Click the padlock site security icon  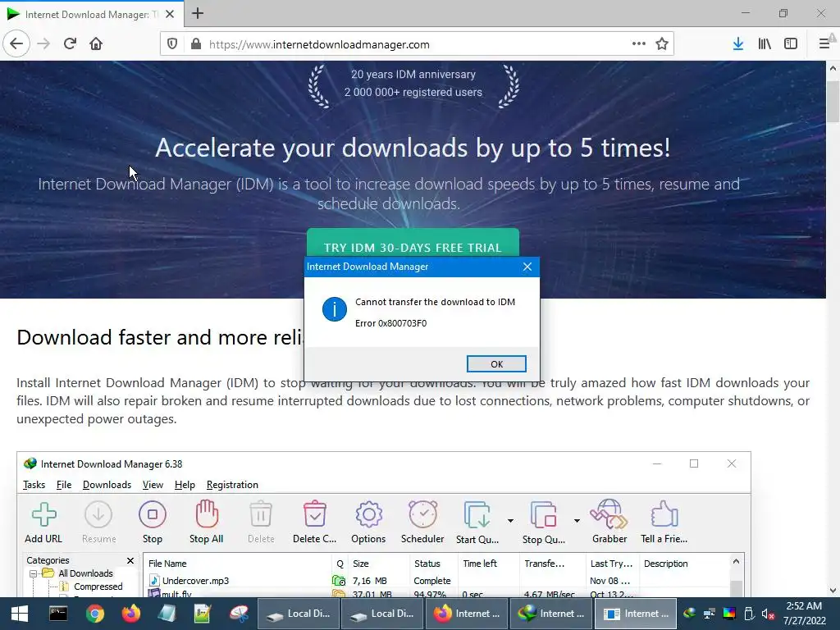(196, 44)
